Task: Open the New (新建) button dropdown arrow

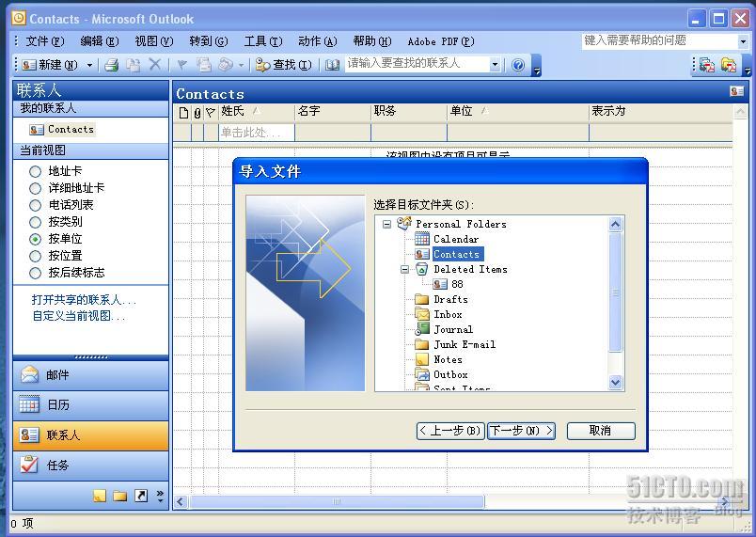Action: tap(89, 65)
